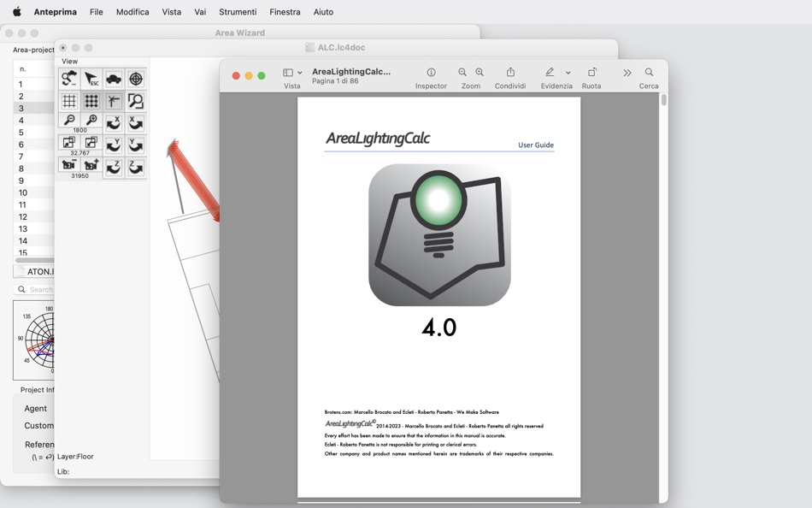Click the car icon in View palette

(114, 79)
